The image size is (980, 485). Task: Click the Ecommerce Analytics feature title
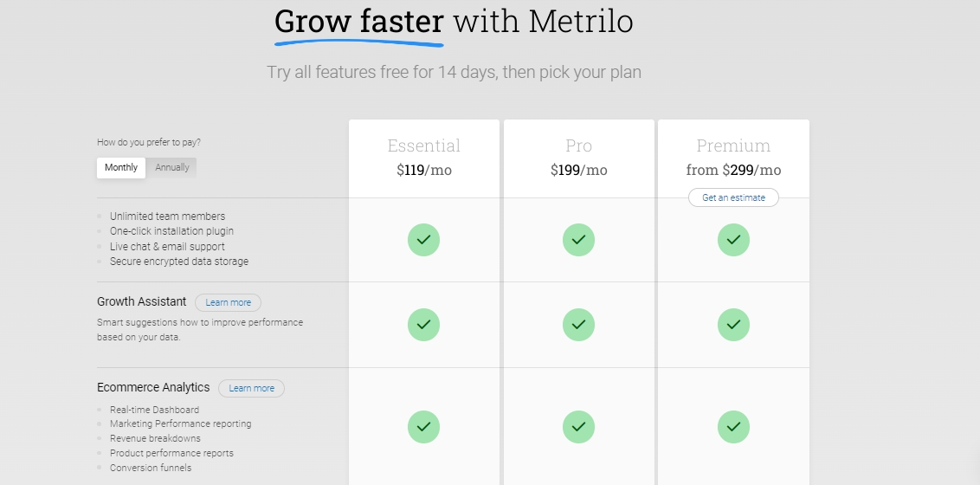(x=153, y=387)
